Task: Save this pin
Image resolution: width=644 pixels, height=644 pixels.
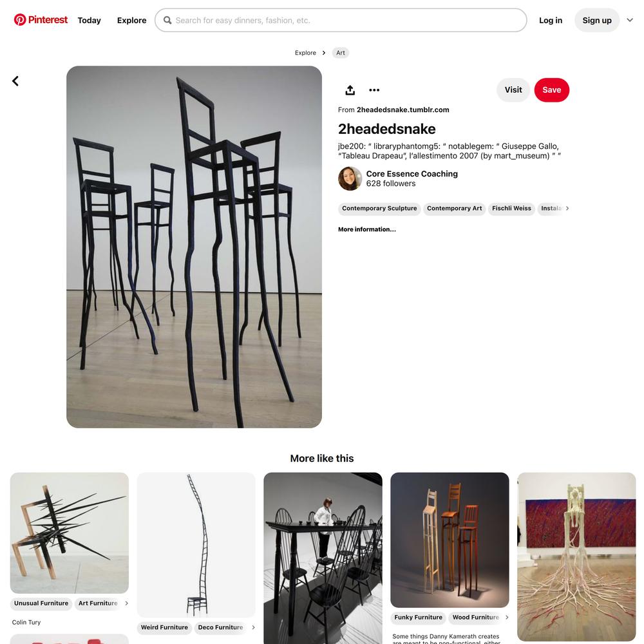Action: point(552,90)
